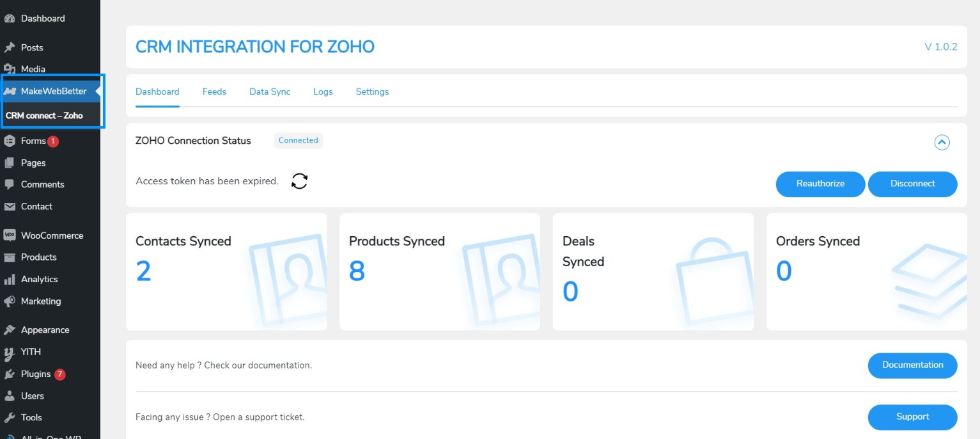This screenshot has height=439, width=980.
Task: Open the Dashboard tab
Action: 157,92
